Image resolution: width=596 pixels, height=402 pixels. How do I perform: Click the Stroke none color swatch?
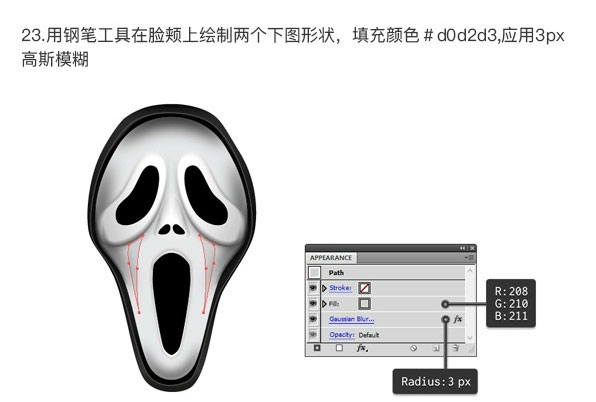click(x=364, y=288)
